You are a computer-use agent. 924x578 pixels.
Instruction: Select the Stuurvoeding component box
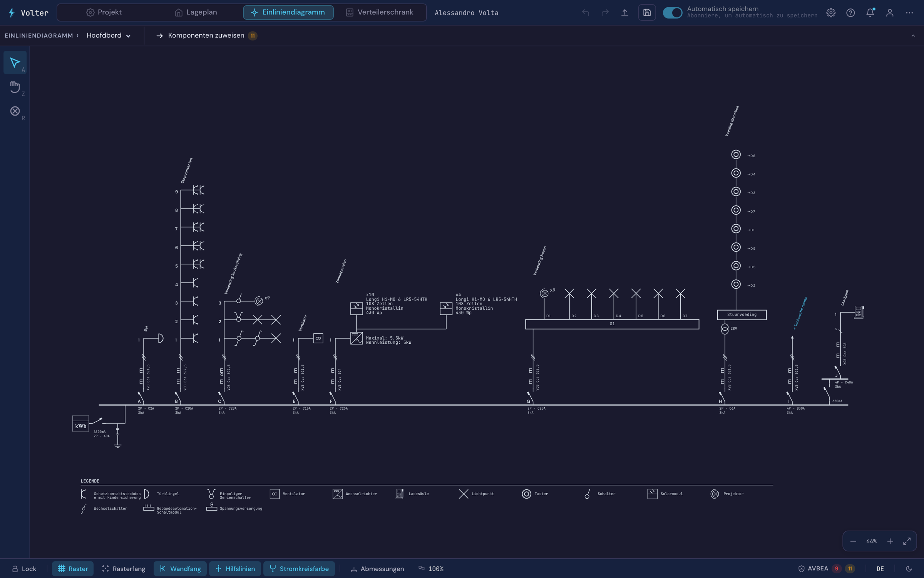point(742,315)
